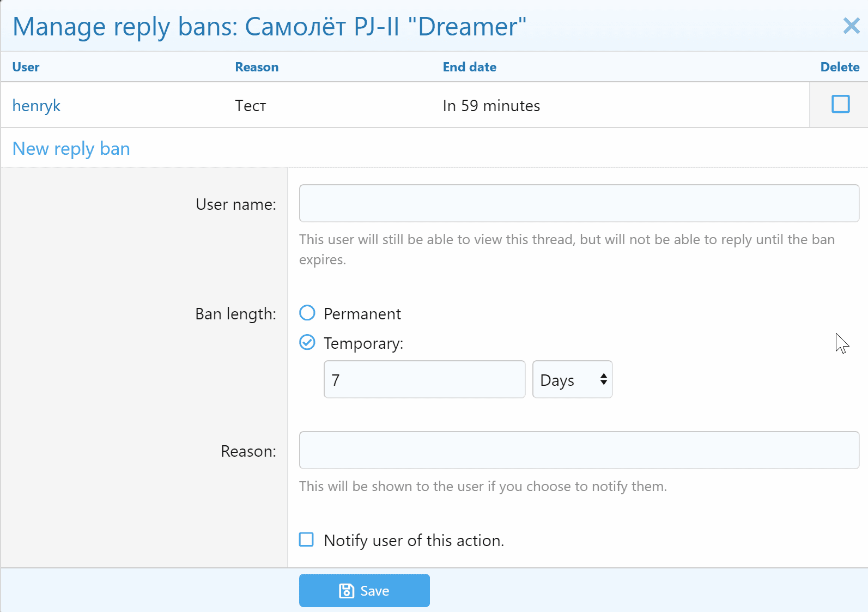The width and height of the screenshot is (868, 612).
Task: Click the Тест reason cell
Action: (251, 106)
